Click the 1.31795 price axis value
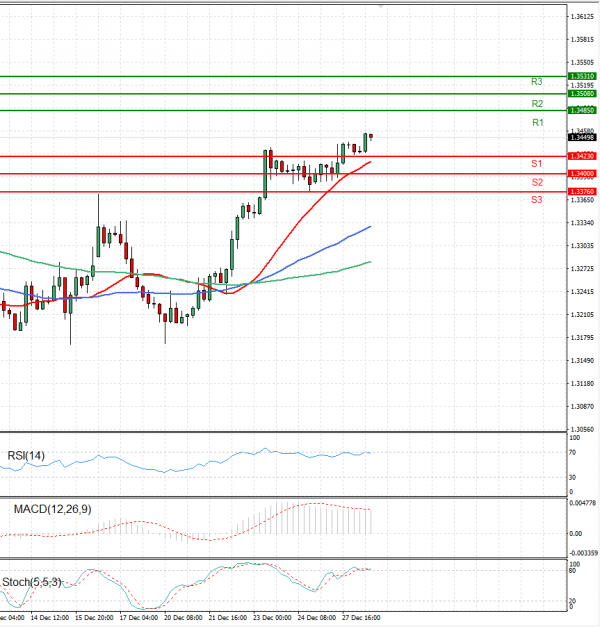The width and height of the screenshot is (600, 627). (582, 337)
